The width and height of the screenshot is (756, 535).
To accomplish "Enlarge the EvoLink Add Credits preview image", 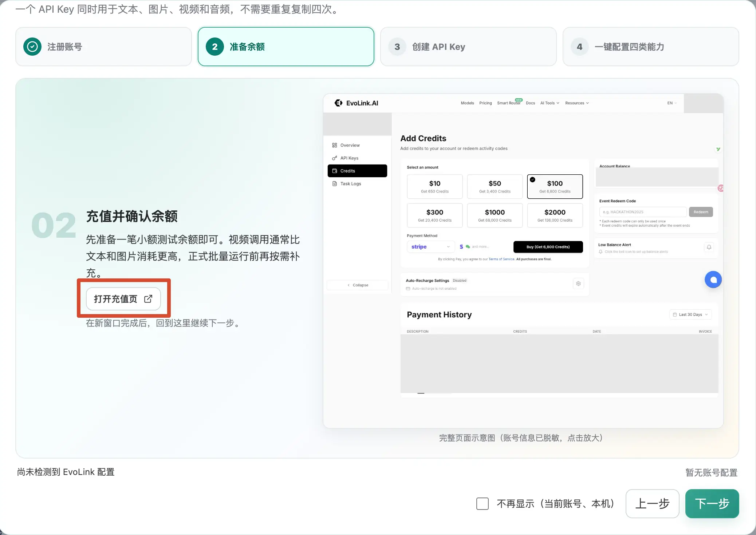I will (x=523, y=261).
